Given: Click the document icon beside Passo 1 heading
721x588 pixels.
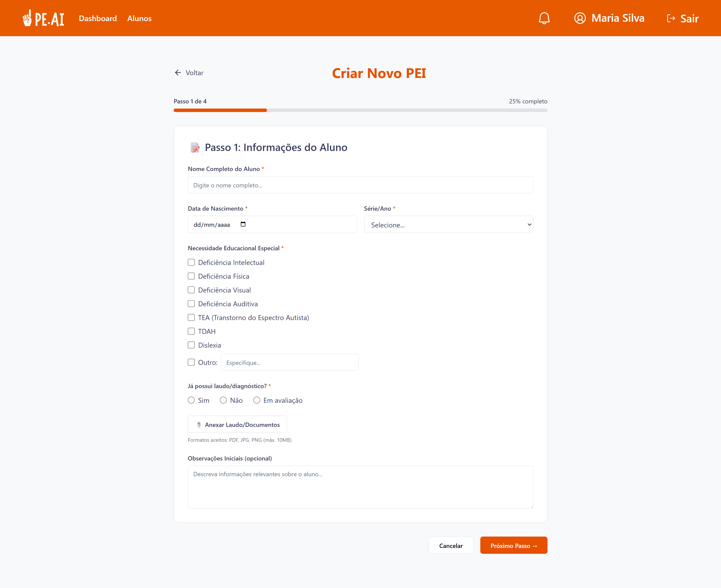Looking at the screenshot, I should click(195, 148).
